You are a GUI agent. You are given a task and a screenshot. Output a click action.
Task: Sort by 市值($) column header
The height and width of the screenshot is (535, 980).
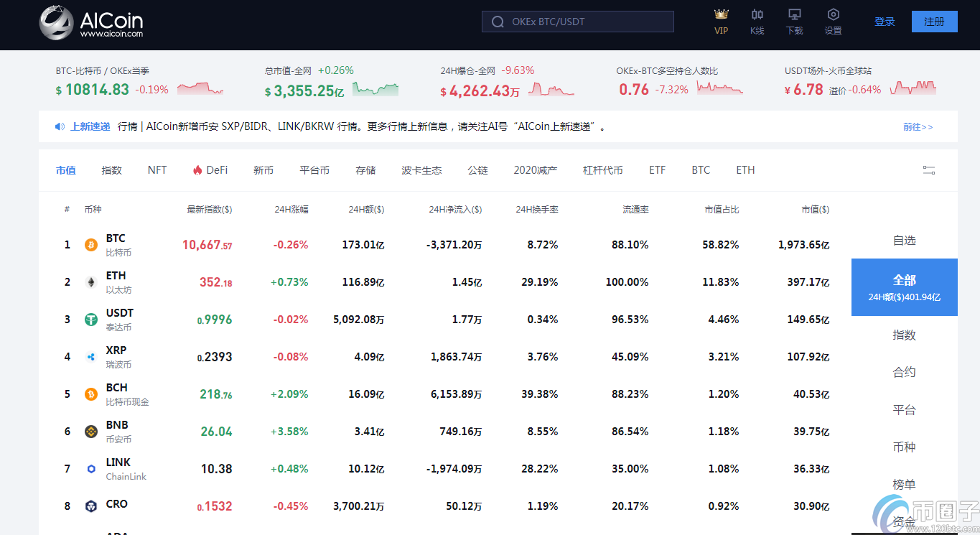pos(815,210)
